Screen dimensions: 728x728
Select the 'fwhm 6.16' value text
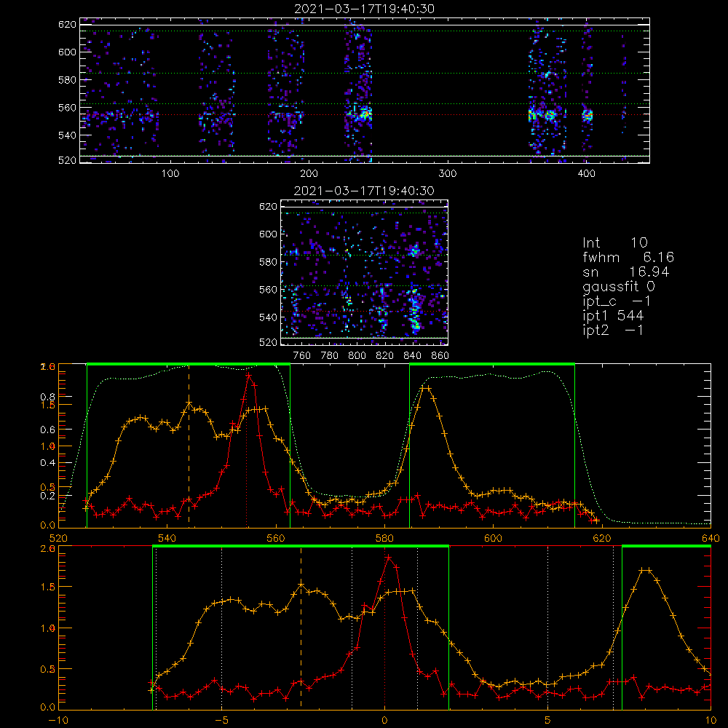pos(628,257)
